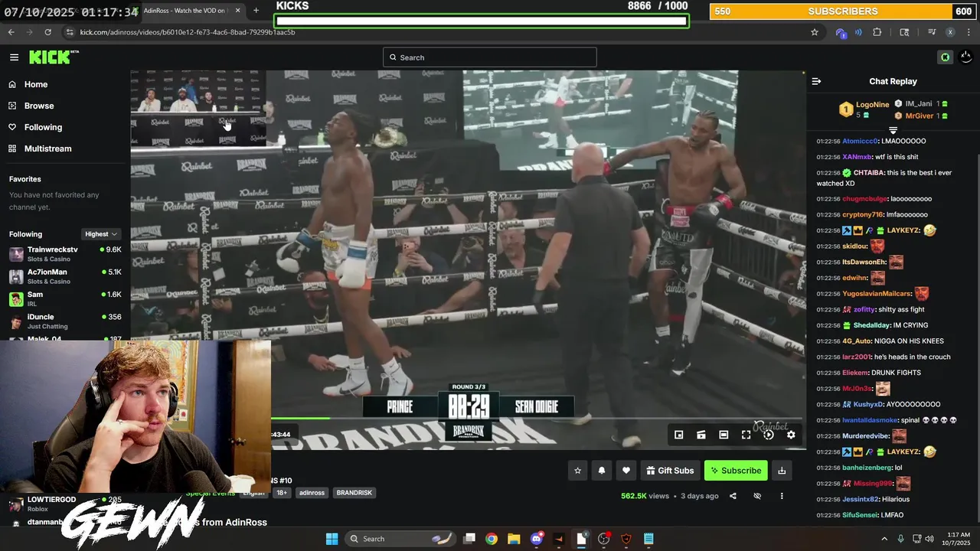Enter fullscreen video mode
Screen dimensions: 980x551
(x=746, y=435)
